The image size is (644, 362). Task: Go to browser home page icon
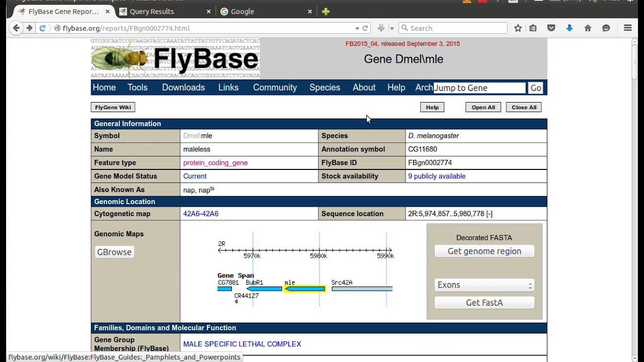[588, 28]
